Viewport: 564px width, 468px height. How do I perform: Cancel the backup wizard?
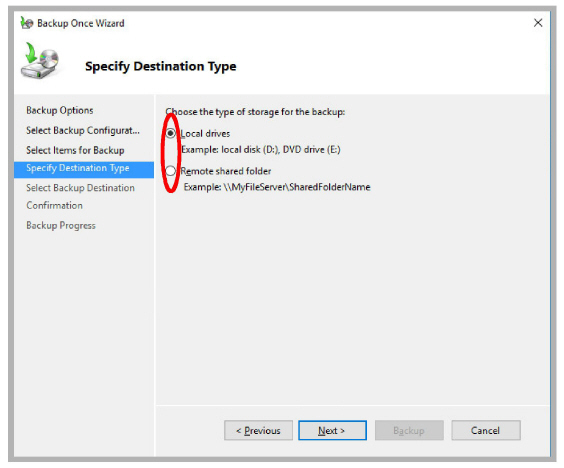[x=486, y=430]
